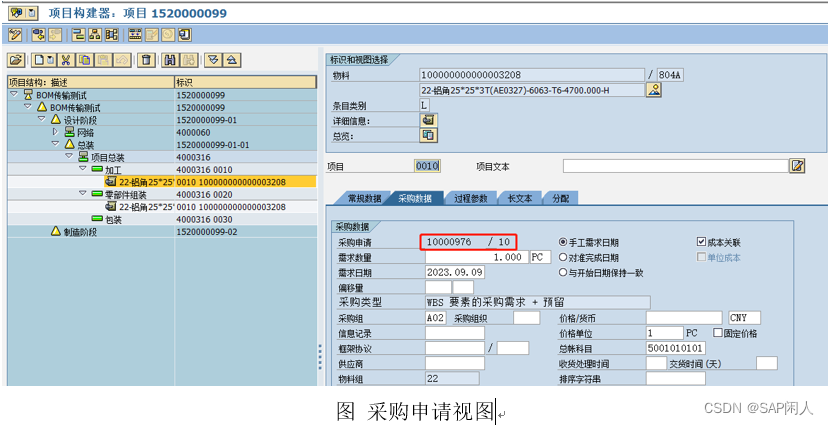829x425 pixels.
Task: Select the 包装 row in tree
Action: tap(162, 219)
